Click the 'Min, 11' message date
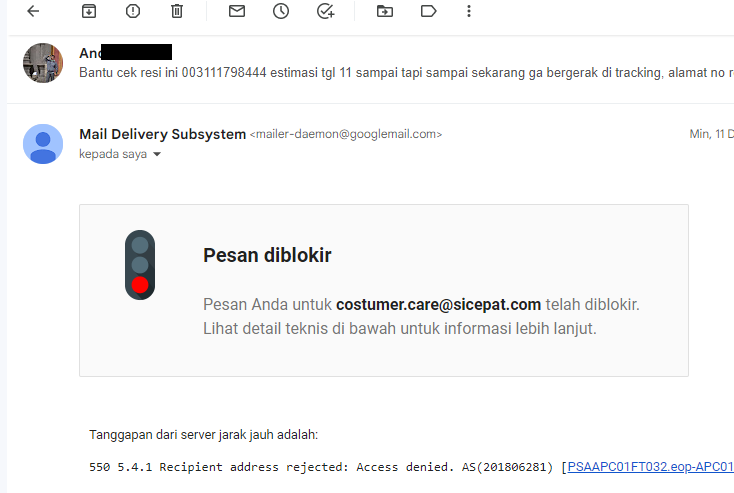The width and height of the screenshot is (734, 493). tap(711, 134)
